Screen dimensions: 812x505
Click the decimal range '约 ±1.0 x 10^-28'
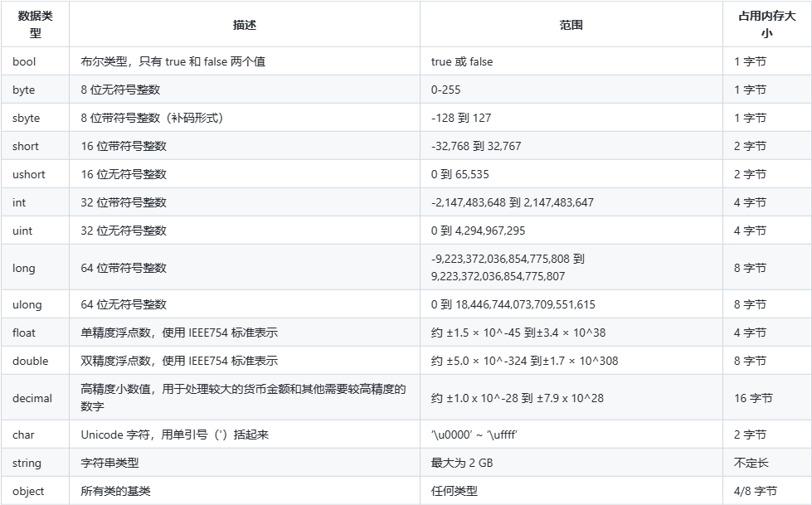[x=518, y=398]
